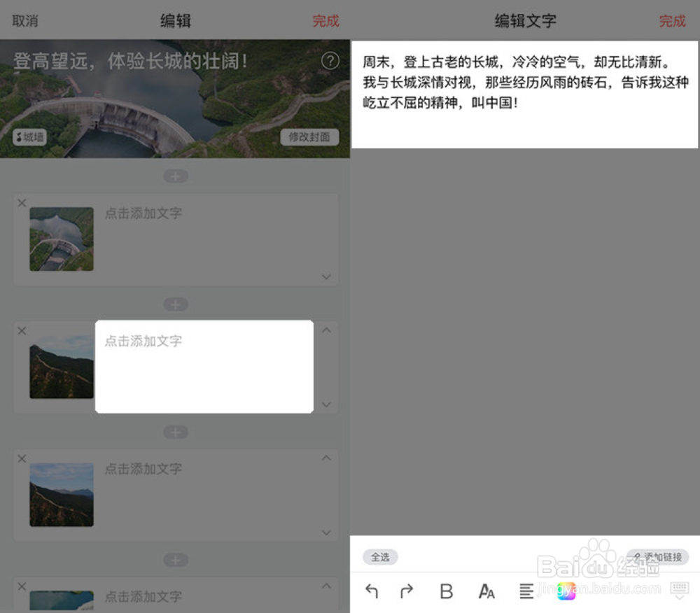Tap 点击添加文字 in the dam reservoir card
The image size is (700, 613).
143,213
